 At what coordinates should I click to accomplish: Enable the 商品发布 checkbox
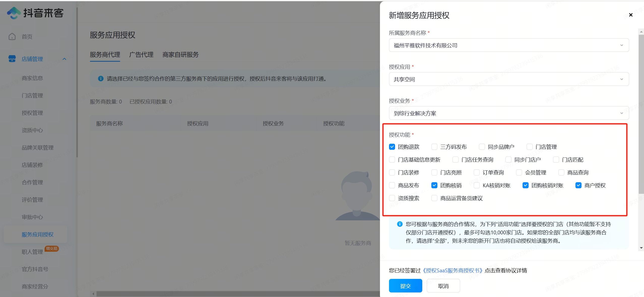click(x=392, y=185)
